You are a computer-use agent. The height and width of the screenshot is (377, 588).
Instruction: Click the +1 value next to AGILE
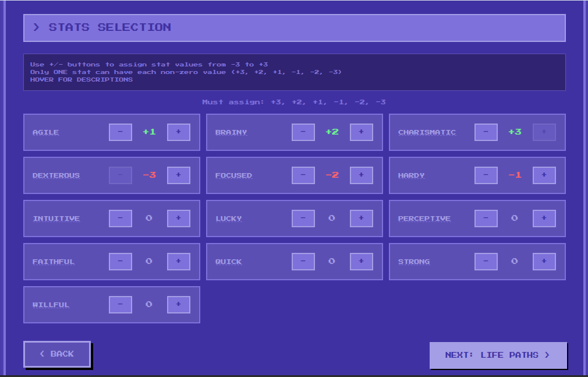pos(149,132)
